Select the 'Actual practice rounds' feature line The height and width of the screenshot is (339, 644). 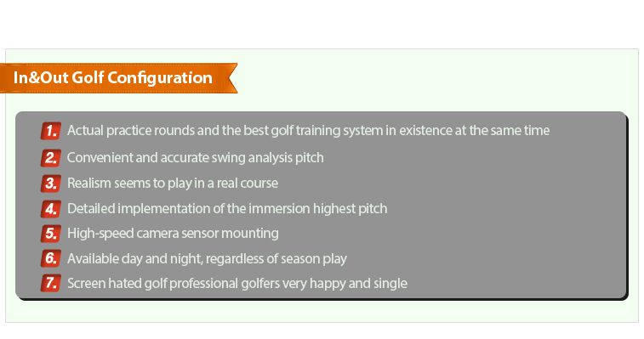[x=309, y=131]
